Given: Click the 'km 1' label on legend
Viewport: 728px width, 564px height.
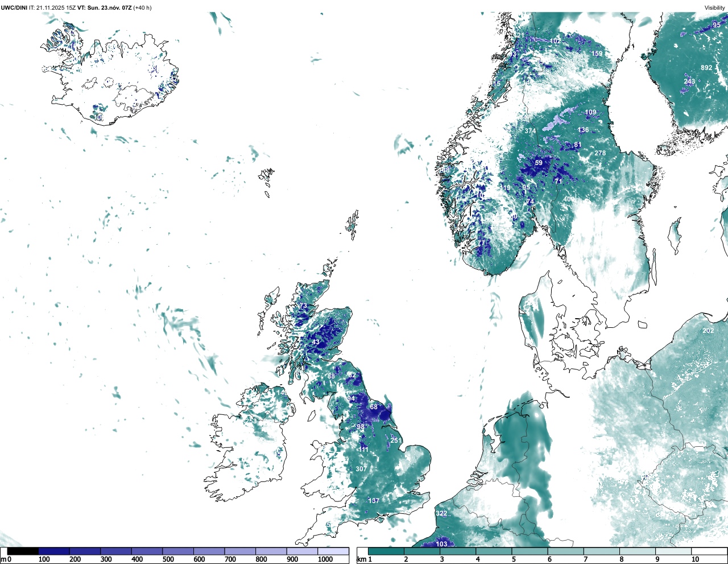Looking at the screenshot, I should (x=365, y=559).
